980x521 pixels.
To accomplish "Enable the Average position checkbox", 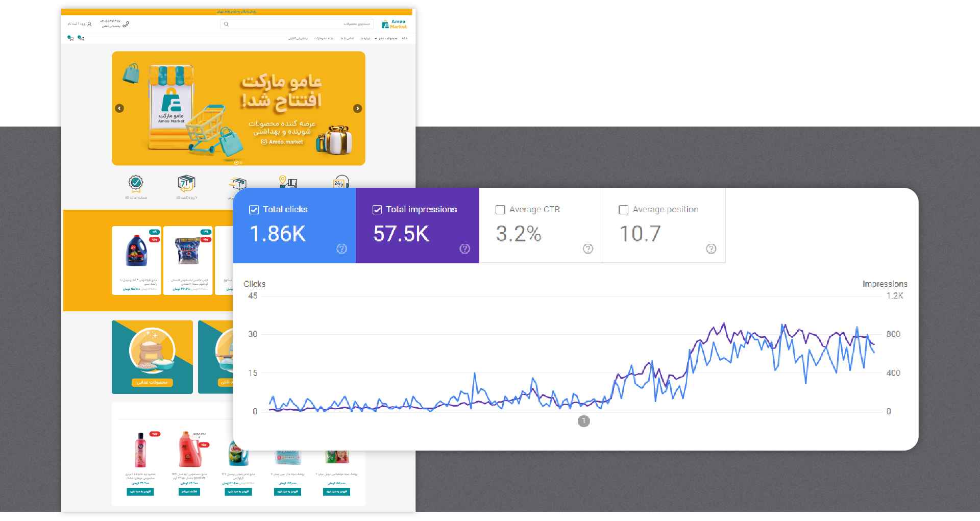I will 623,210.
